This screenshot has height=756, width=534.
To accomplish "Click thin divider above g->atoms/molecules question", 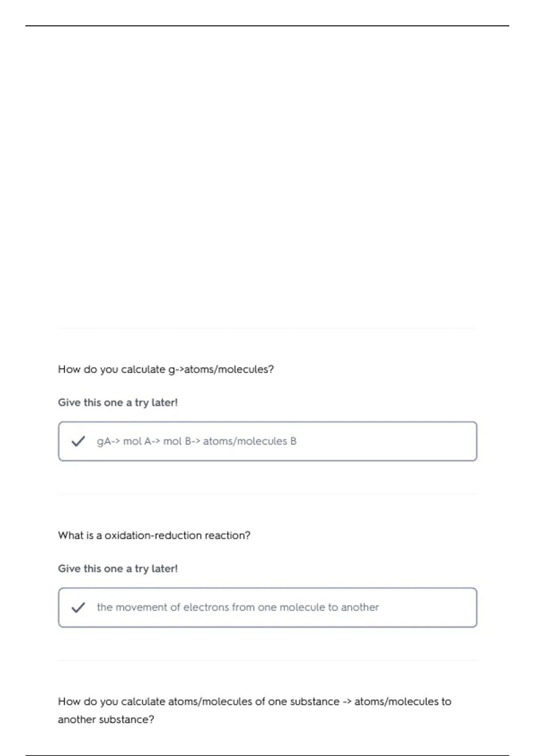I will click(x=267, y=328).
